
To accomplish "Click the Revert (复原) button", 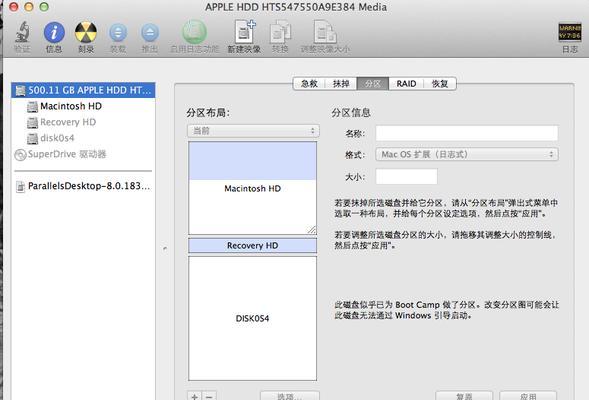I will pos(464,396).
